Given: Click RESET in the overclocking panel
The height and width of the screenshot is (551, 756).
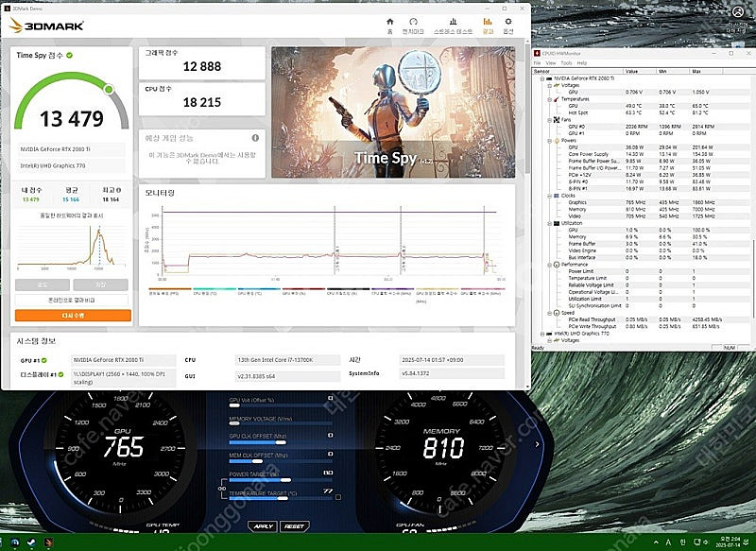Looking at the screenshot, I should click(x=294, y=526).
